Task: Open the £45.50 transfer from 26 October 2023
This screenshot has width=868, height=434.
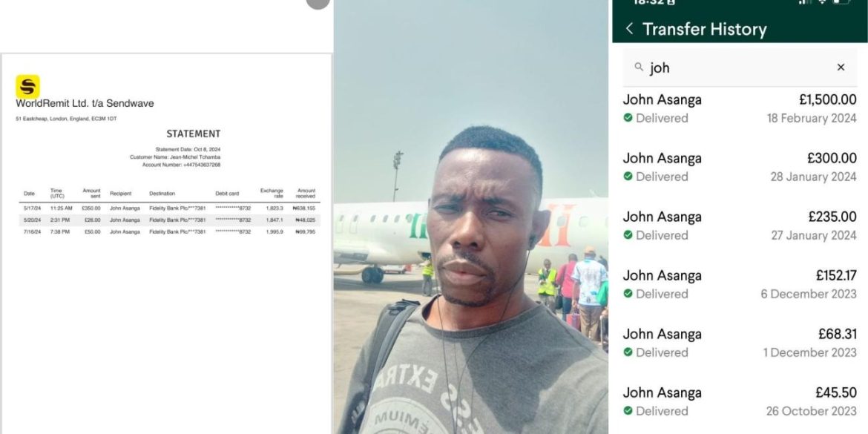Action: pos(740,402)
